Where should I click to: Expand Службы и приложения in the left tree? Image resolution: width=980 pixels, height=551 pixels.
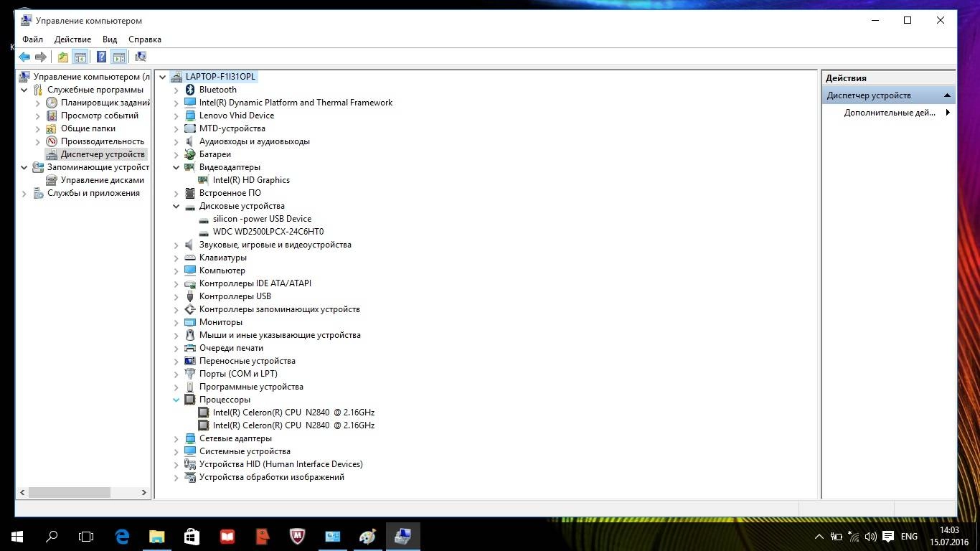click(x=24, y=193)
